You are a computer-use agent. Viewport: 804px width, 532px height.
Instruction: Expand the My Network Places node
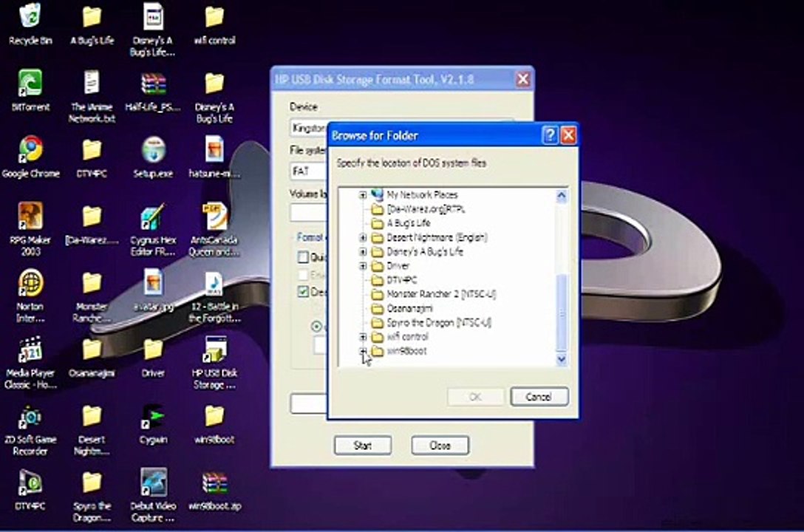click(363, 195)
